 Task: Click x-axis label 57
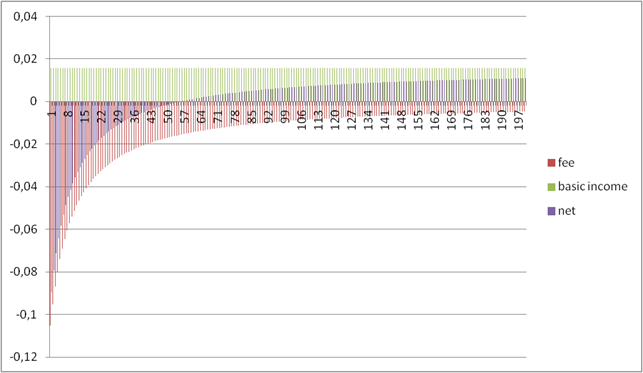[x=186, y=116]
